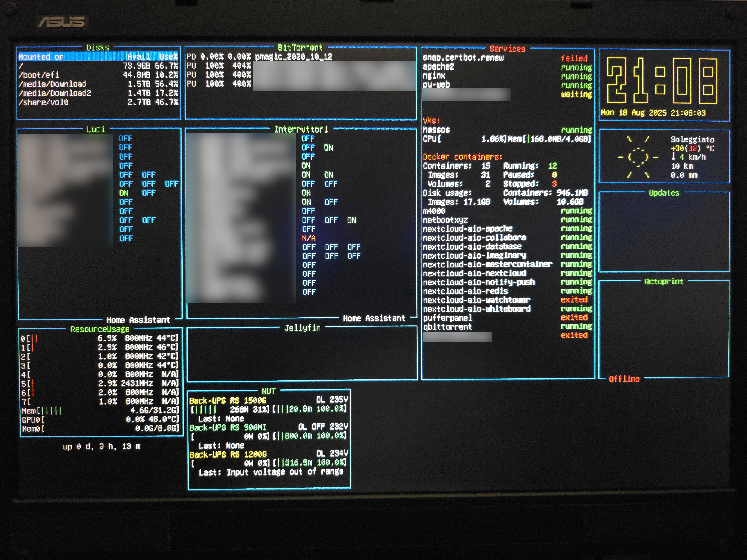This screenshot has width=747, height=560.
Task: Click the BitTorrent panel title
Action: [x=300, y=48]
